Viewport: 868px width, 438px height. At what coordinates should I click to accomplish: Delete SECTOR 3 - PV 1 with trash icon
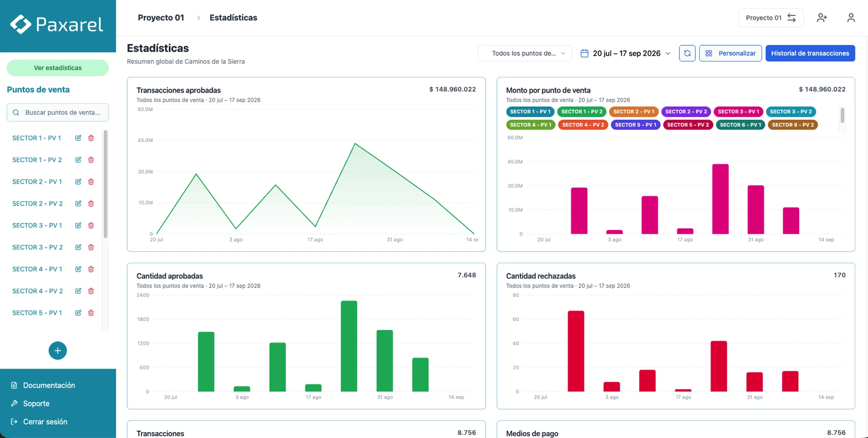(x=91, y=225)
